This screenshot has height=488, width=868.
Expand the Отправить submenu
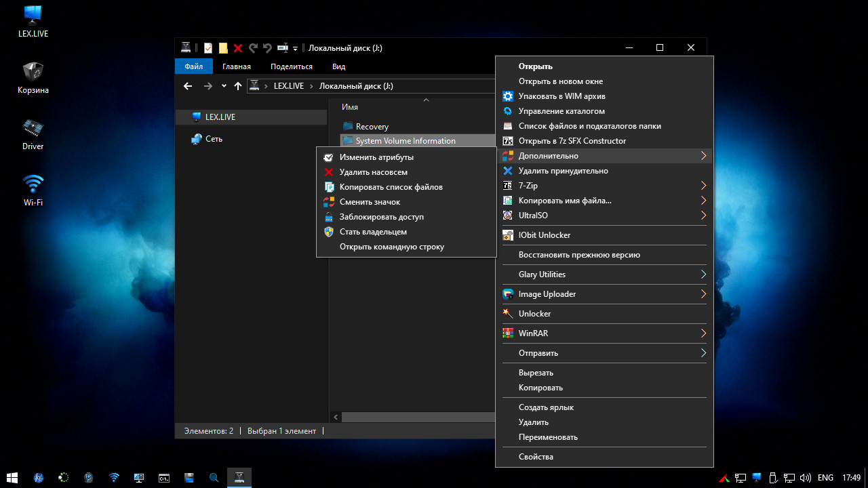tap(703, 353)
